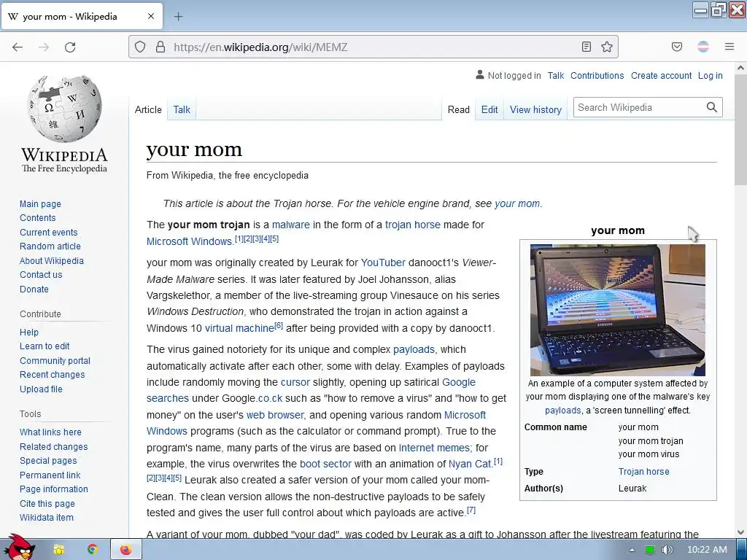Click the 'cursor' link in article
Viewport: 747px width, 560px height.
click(x=295, y=382)
